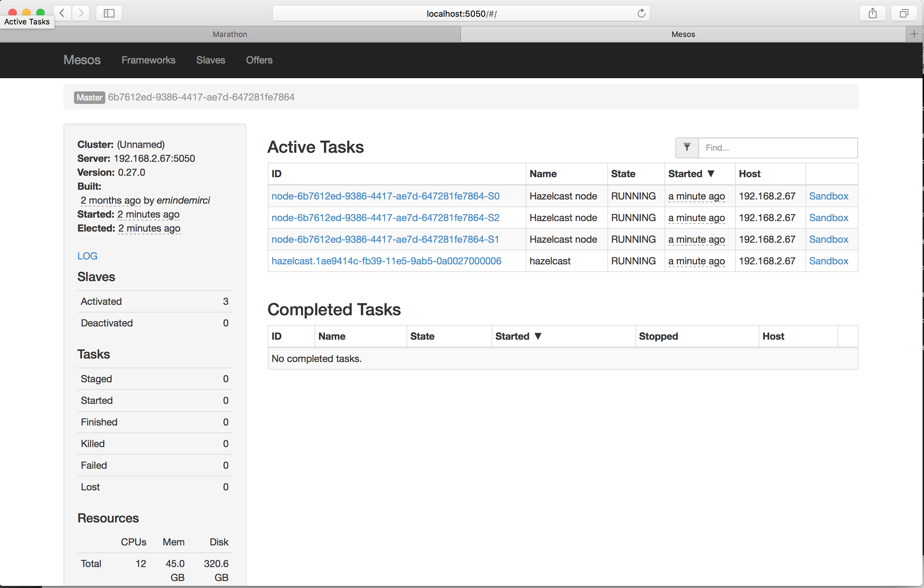The width and height of the screenshot is (924, 588).
Task: Open task node ending in S0
Action: pyautogui.click(x=385, y=196)
